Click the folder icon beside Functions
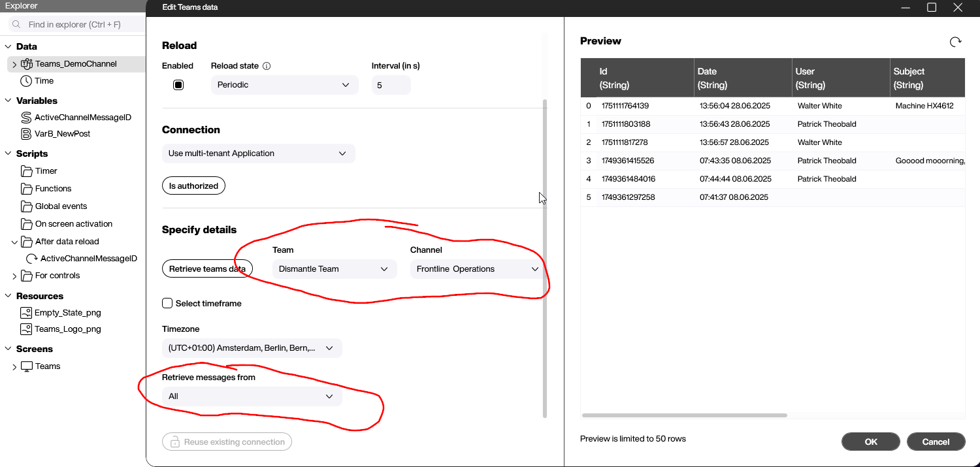 tap(26, 189)
